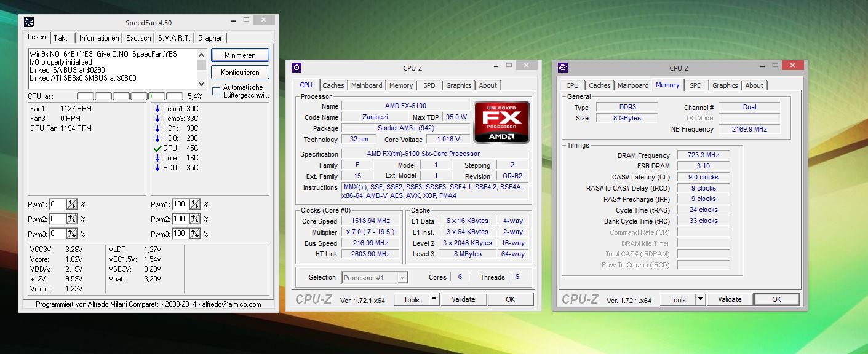The height and width of the screenshot is (354, 868).
Task: Open SPD tab in CPU-Z CPU window
Action: pos(429,85)
